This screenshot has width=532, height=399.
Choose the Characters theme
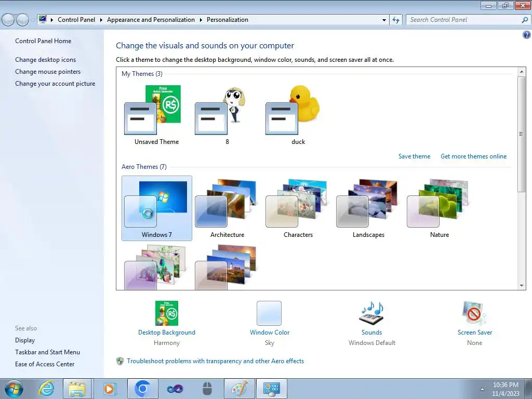click(298, 208)
